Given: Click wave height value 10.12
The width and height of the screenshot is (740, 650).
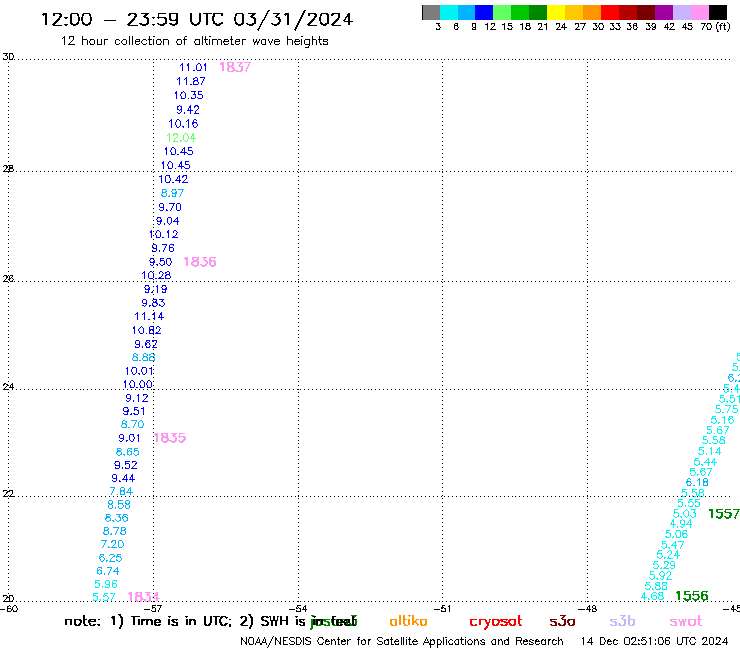Looking at the screenshot, I should pos(163,234).
